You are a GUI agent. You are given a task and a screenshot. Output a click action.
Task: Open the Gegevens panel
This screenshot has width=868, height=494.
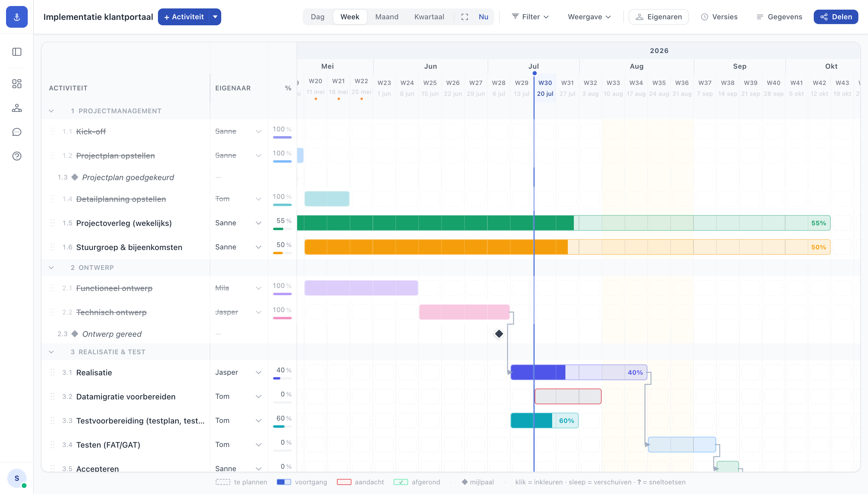(x=779, y=17)
